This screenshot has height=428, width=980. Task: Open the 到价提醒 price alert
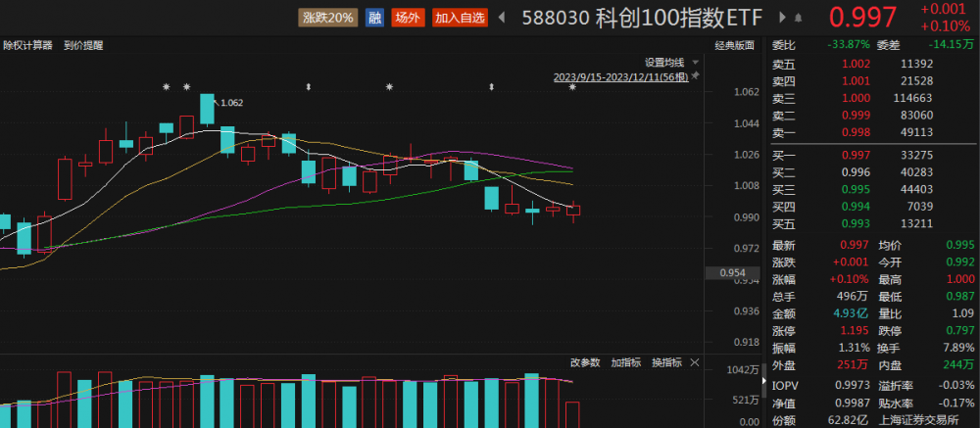[83, 45]
